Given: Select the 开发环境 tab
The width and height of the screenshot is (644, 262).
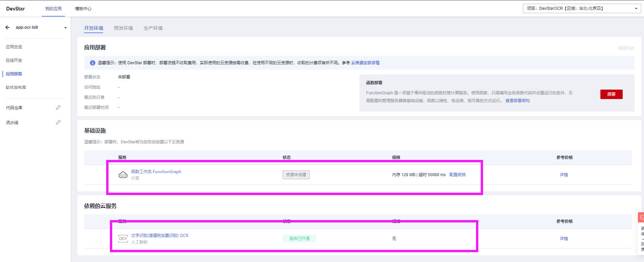Looking at the screenshot, I should (x=94, y=28).
